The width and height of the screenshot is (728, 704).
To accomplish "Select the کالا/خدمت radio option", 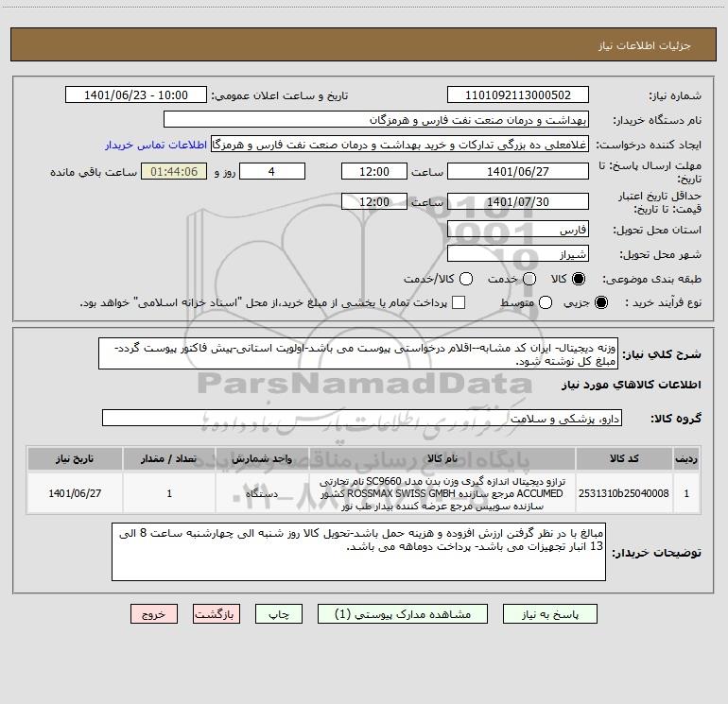I will pyautogui.click(x=466, y=279).
